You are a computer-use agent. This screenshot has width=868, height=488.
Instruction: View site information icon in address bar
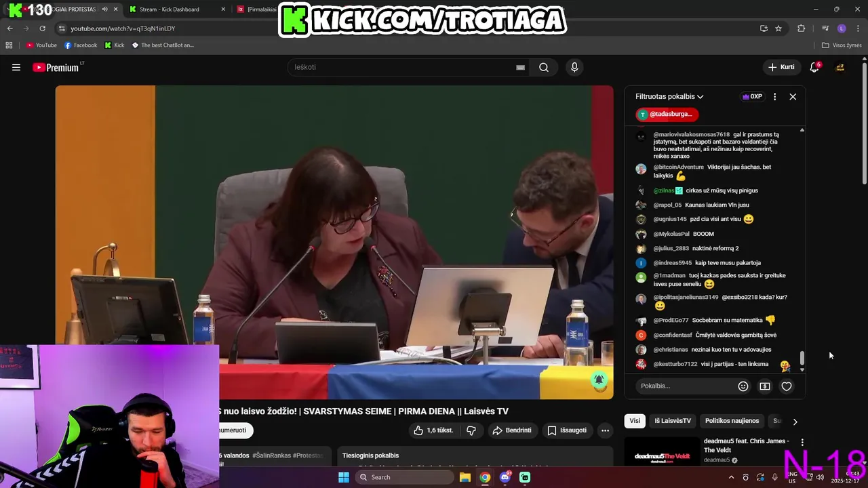(62, 28)
